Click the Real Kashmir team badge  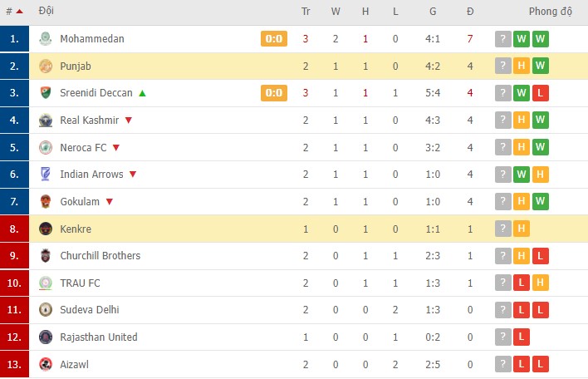pyautogui.click(x=46, y=121)
